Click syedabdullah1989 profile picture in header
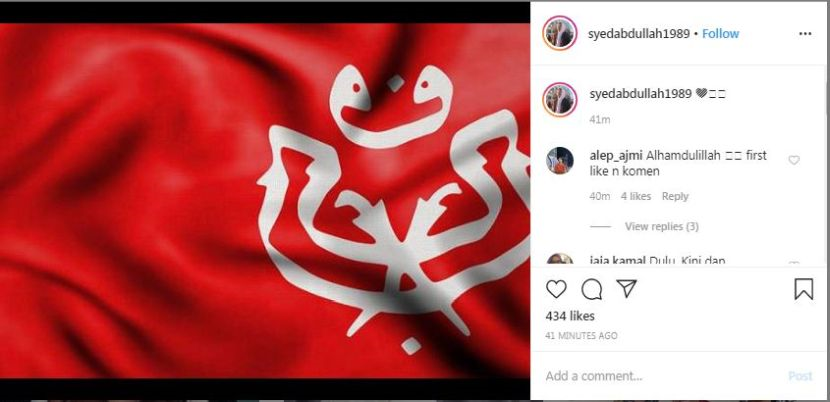The image size is (830, 402). coord(560,33)
